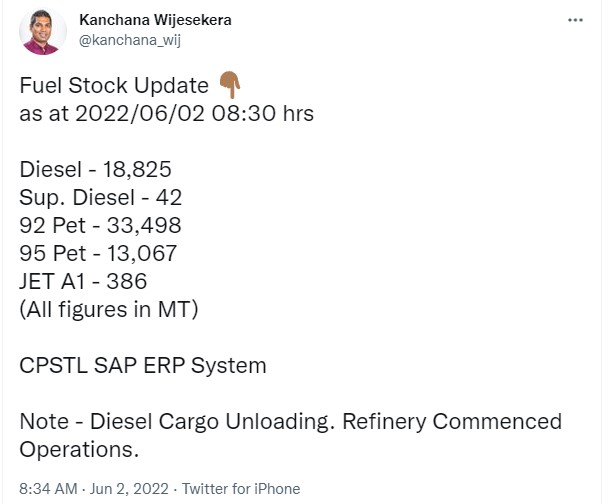Select the '92 Pet - 33,498' line

click(100, 225)
